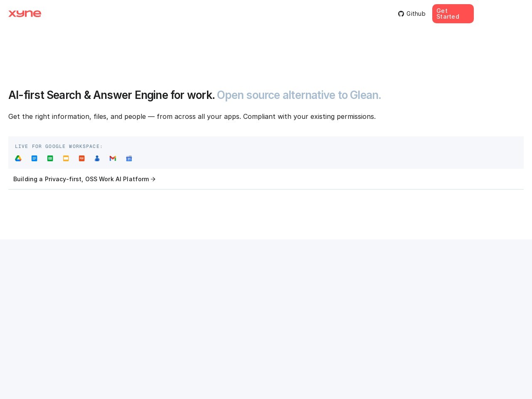Screen dimensions: 532x399
Task: Click the Get Started button
Action: coord(453,14)
